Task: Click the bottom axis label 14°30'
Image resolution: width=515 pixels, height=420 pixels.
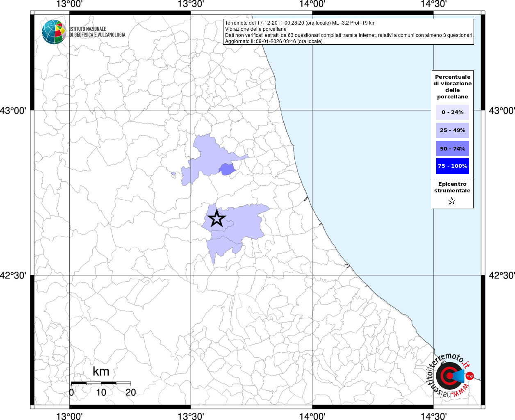Action: coord(434,416)
